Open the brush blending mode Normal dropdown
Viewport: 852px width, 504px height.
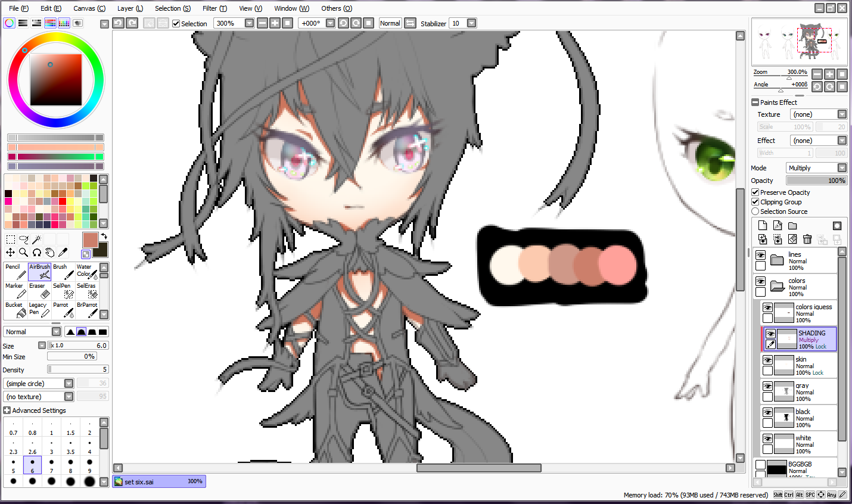[x=56, y=332]
